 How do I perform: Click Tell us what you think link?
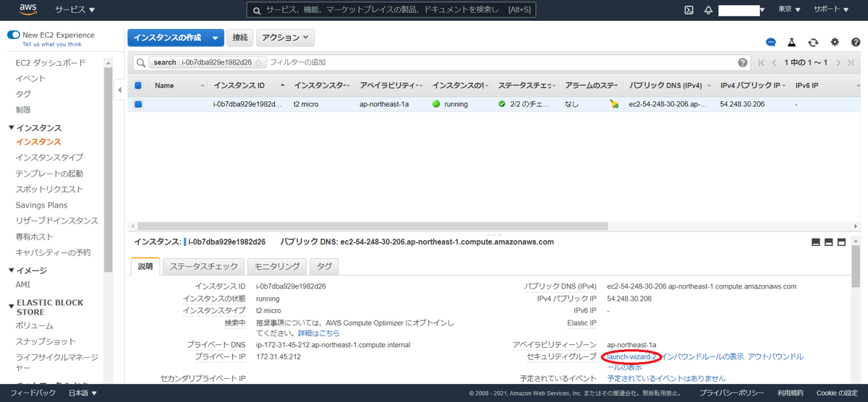(51, 44)
